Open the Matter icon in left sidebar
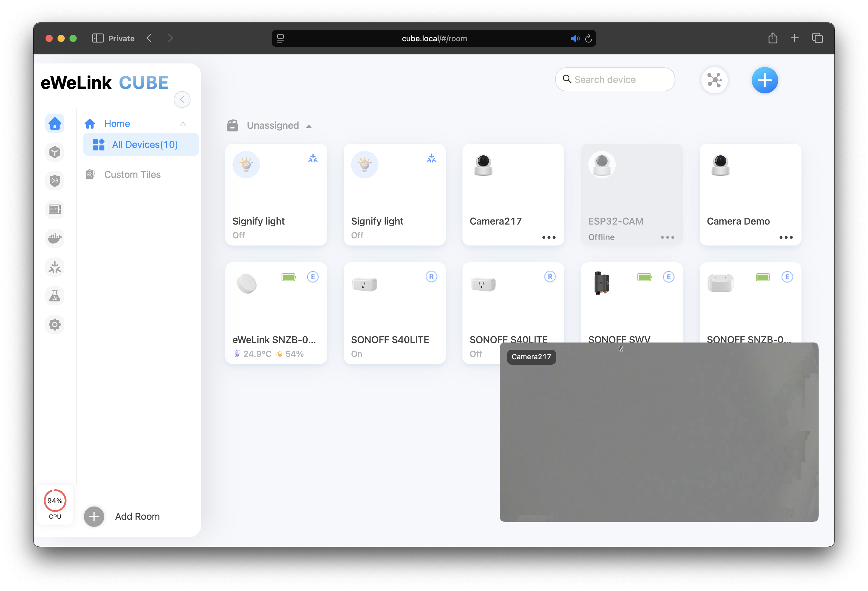 pyautogui.click(x=55, y=267)
